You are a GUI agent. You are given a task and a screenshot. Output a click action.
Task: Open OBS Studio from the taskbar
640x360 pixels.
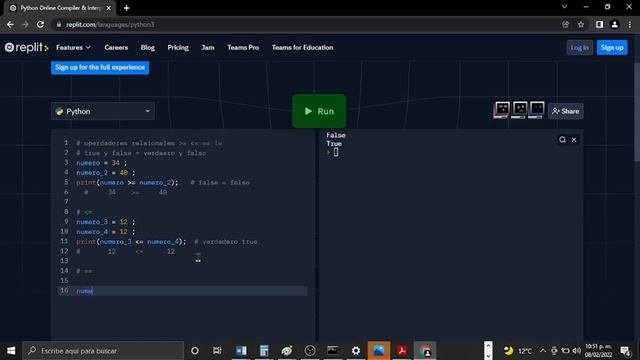pos(310,351)
